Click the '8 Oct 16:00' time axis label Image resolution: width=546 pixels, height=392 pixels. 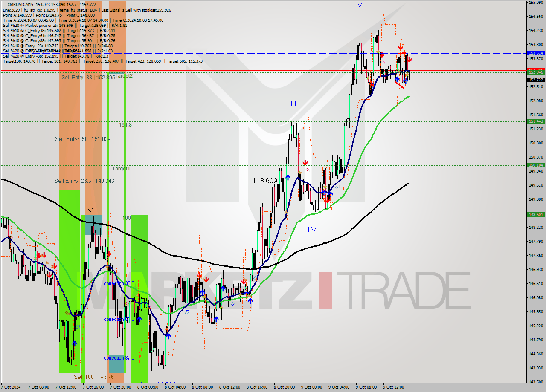[x=257, y=388]
